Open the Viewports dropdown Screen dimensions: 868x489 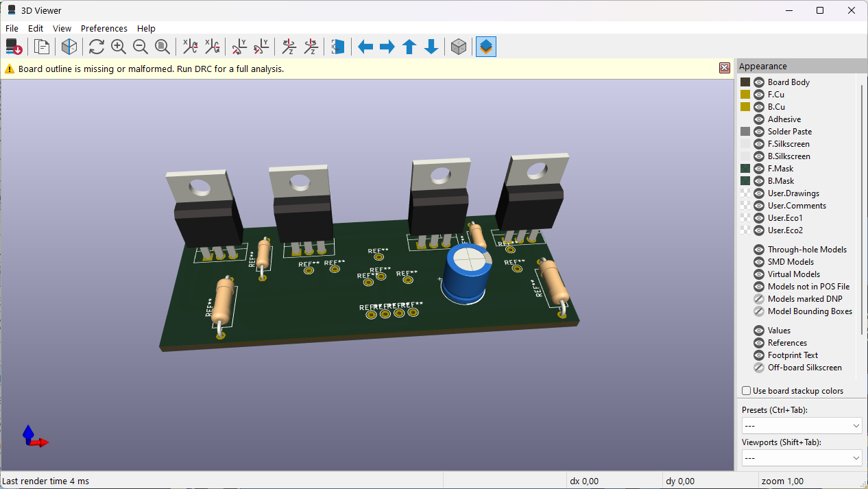pyautogui.click(x=801, y=457)
